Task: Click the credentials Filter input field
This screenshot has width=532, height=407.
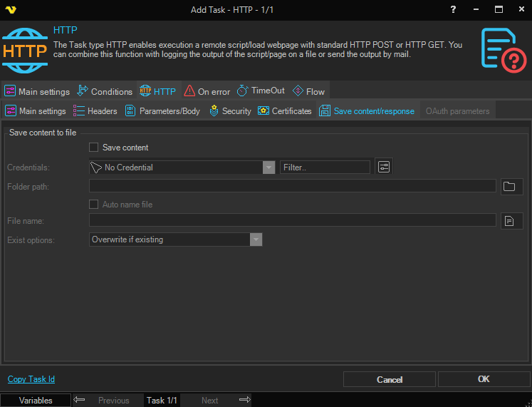Action: coord(325,168)
